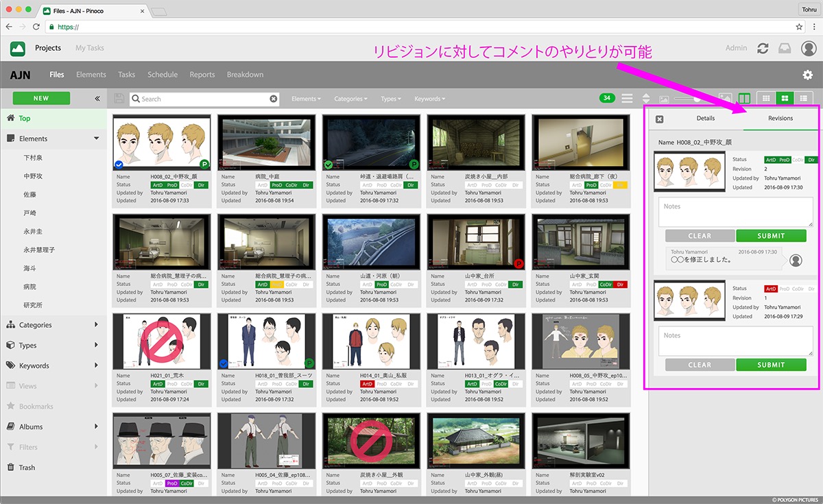Viewport: 823px width, 504px height.
Task: Click the green NEW button
Action: click(41, 98)
